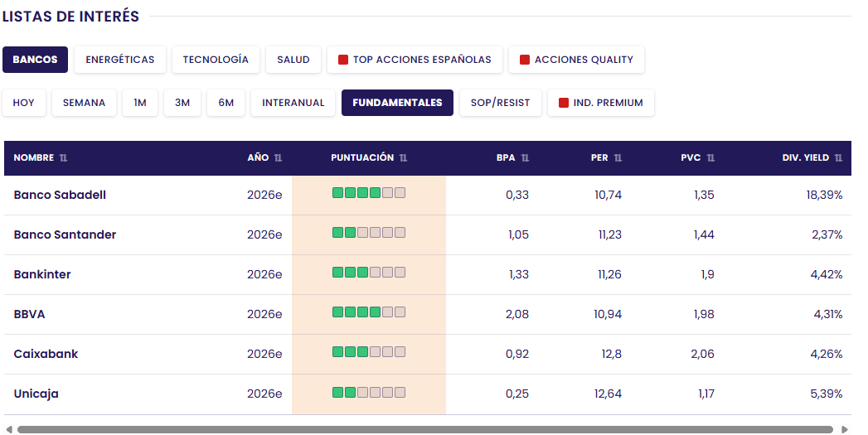Viewport: 868px width, 435px height.
Task: Open Unicaja stock page
Action: [x=36, y=394]
